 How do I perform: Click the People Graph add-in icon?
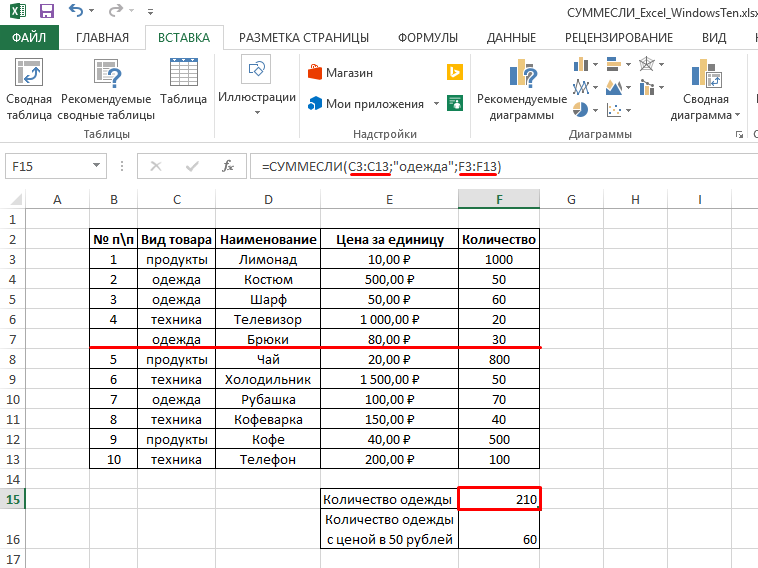454,103
